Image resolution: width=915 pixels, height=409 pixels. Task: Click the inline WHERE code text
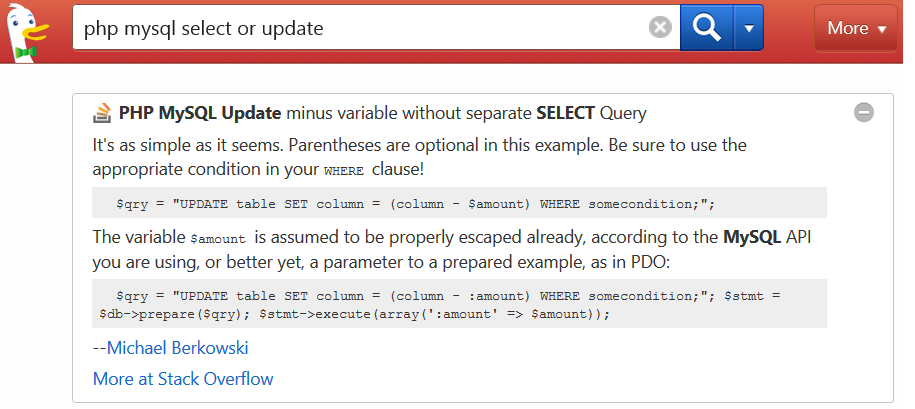(x=344, y=171)
